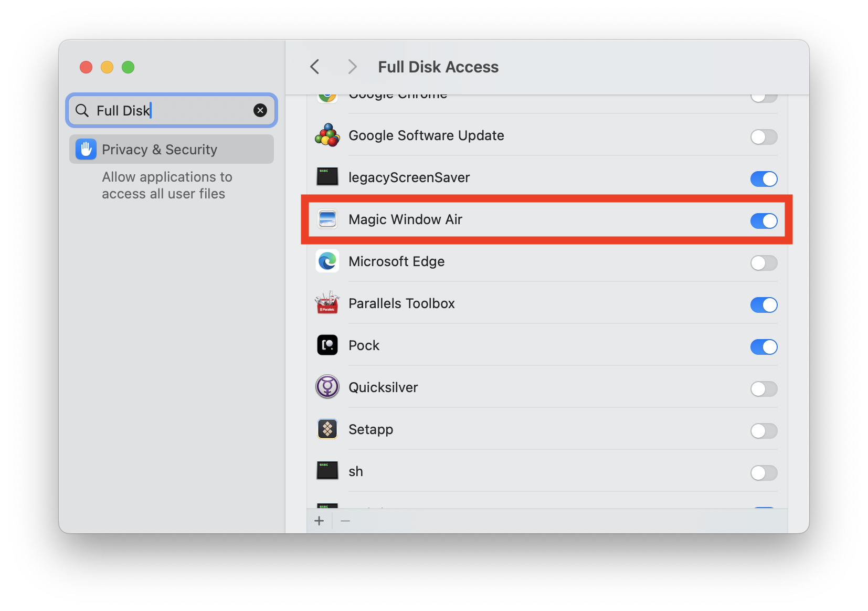Select the Microsoft Edge label

[396, 261]
